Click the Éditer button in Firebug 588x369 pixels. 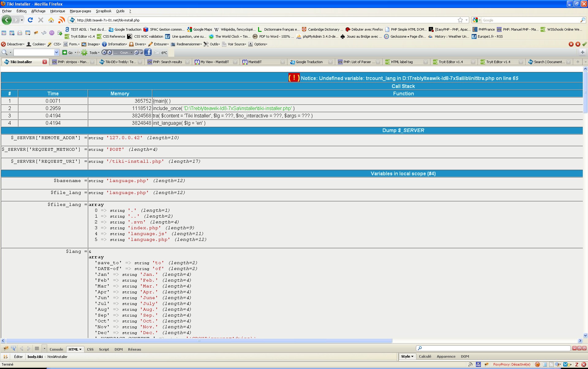pyautogui.click(x=18, y=357)
